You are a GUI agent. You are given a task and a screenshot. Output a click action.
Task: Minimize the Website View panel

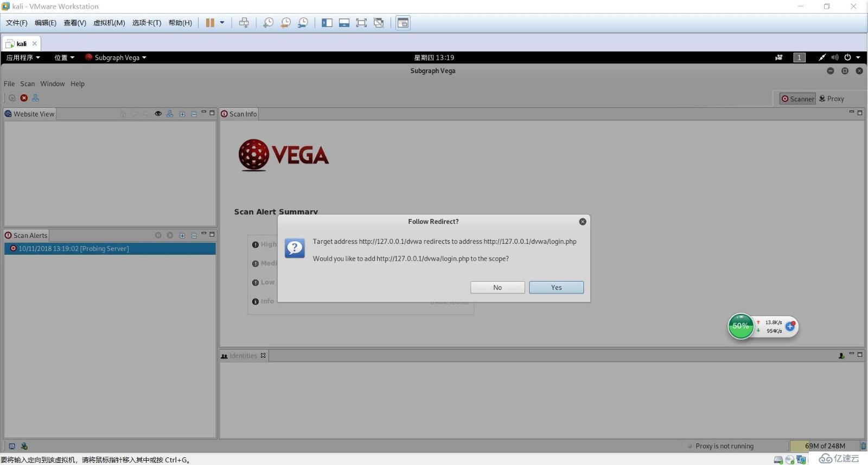point(204,113)
